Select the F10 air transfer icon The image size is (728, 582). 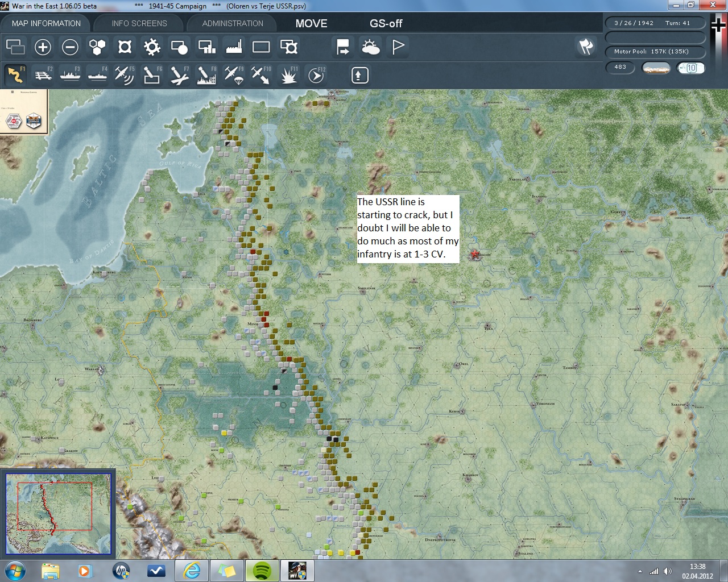coord(261,74)
